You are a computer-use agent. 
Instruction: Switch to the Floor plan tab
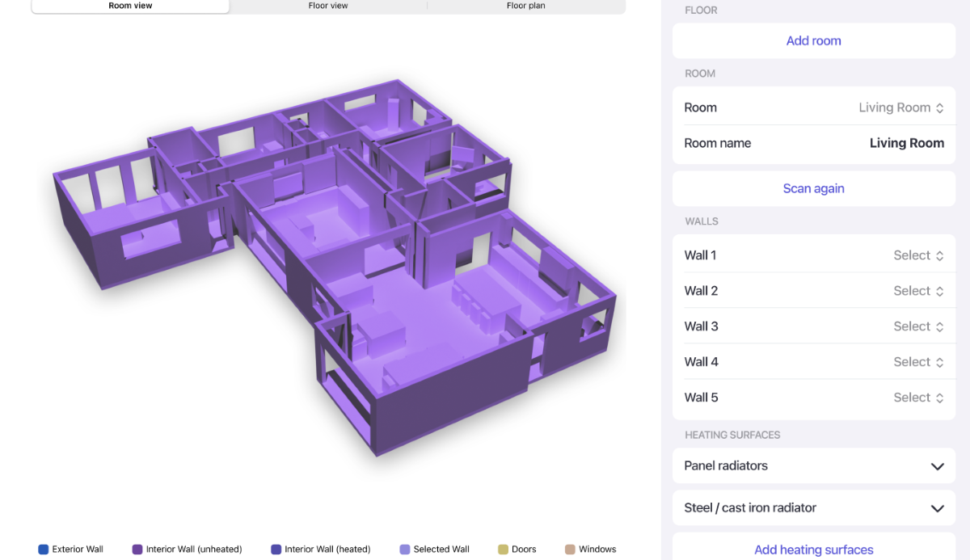coord(525,6)
